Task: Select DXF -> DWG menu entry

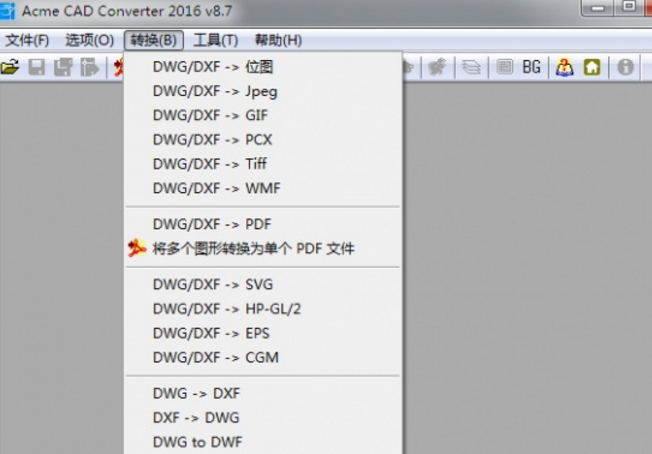Action: coord(263,417)
